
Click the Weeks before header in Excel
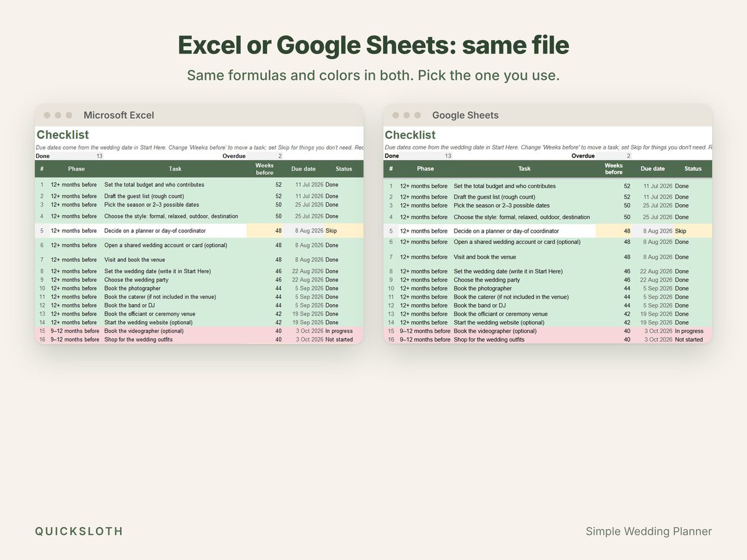coord(265,169)
